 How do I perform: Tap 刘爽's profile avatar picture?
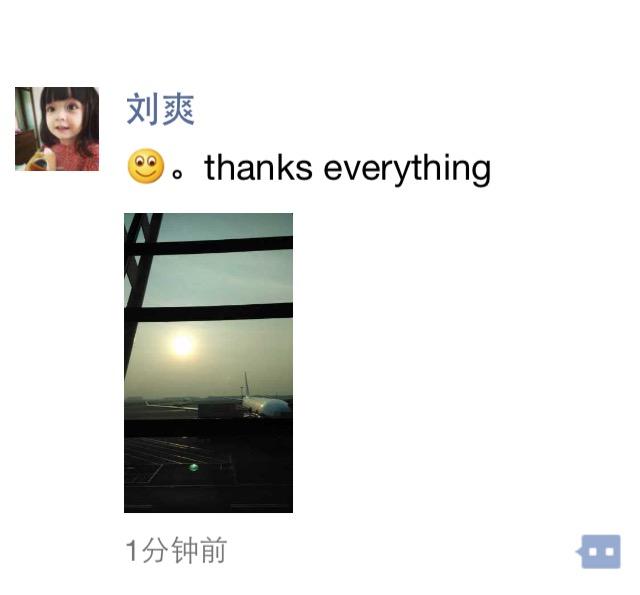57,129
